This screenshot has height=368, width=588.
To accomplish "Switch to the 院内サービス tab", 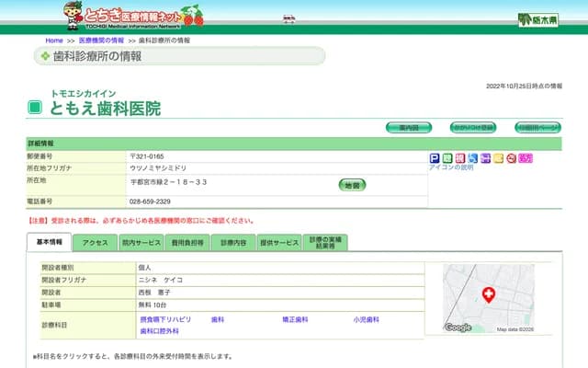I will pyautogui.click(x=141, y=243).
